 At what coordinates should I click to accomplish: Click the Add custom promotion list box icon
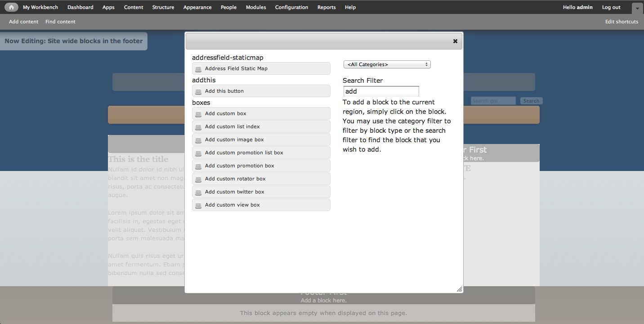(198, 153)
